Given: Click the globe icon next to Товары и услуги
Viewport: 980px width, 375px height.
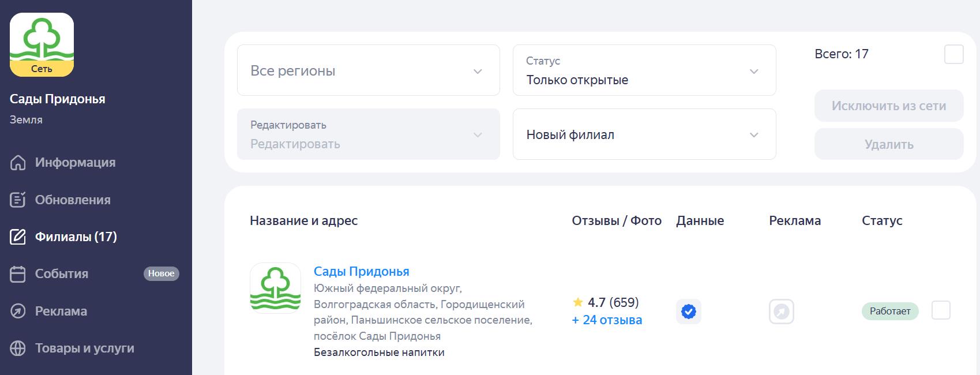Looking at the screenshot, I should pos(18,348).
